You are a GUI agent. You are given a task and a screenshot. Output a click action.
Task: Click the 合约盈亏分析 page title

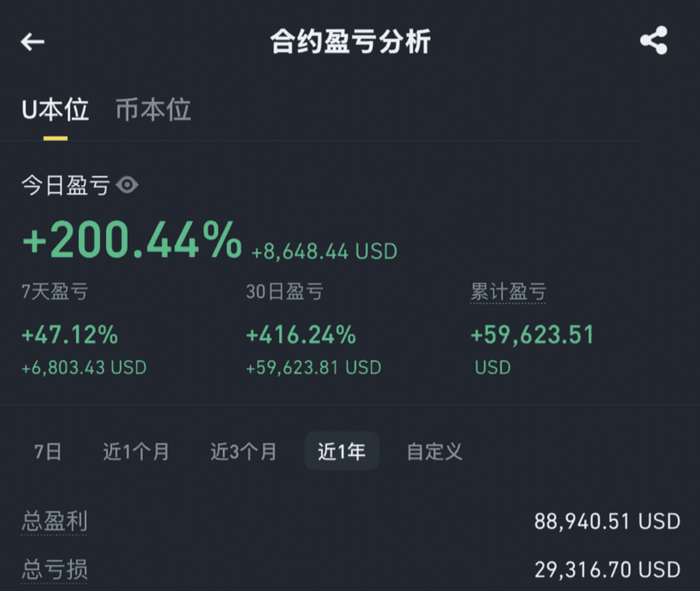click(351, 41)
